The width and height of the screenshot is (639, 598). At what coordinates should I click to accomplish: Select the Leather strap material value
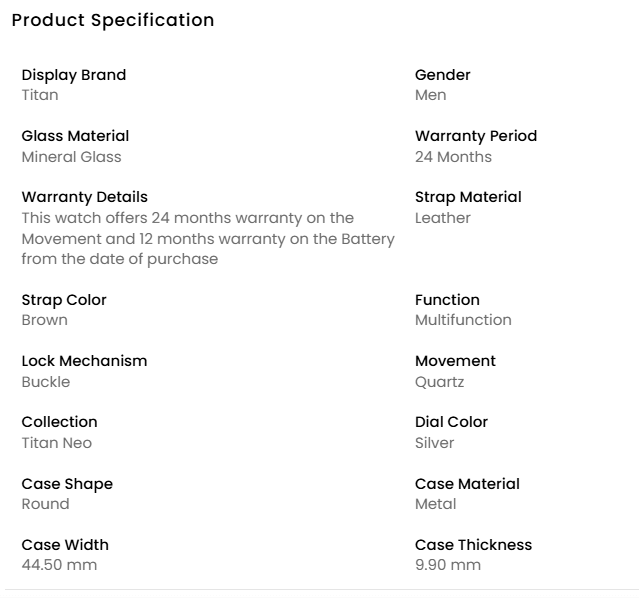point(442,218)
